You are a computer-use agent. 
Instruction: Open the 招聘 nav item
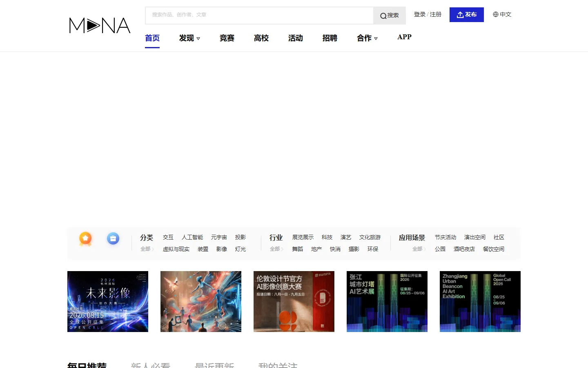(330, 38)
